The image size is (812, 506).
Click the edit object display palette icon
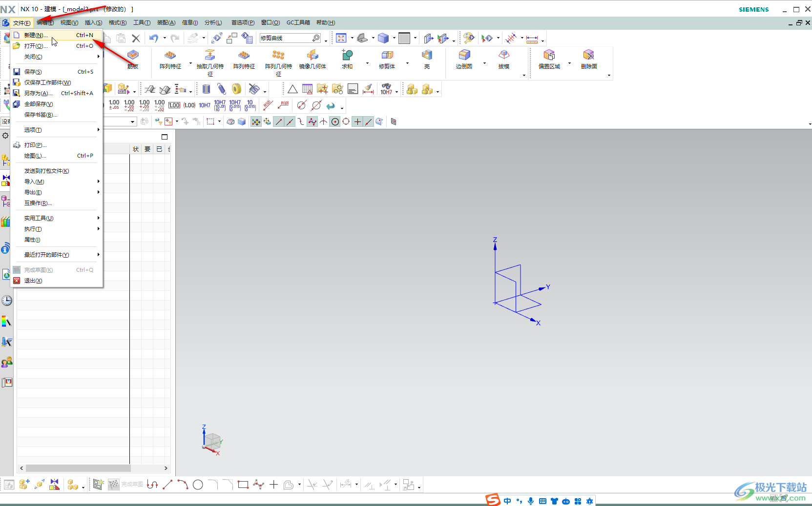(x=469, y=38)
